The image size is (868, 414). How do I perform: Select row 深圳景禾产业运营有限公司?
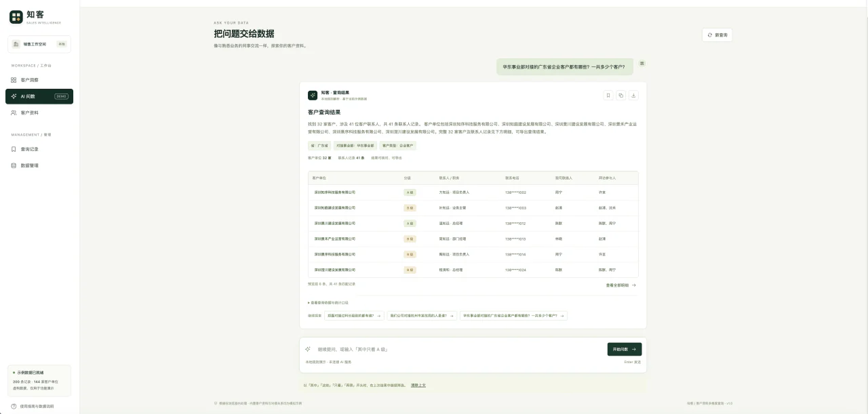pos(473,239)
